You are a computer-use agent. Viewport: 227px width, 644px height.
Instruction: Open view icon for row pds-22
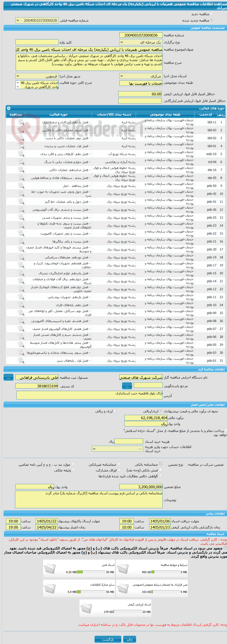21,233
